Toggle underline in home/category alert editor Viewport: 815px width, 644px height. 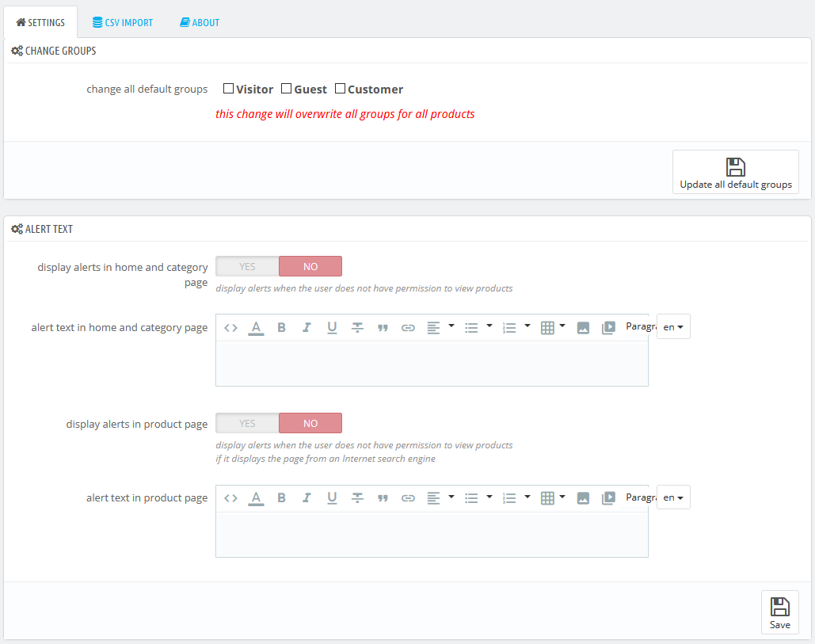pyautogui.click(x=332, y=327)
